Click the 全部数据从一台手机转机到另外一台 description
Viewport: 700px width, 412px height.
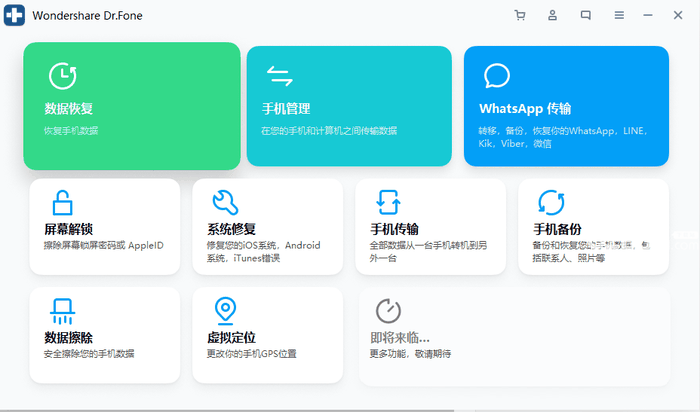click(428, 252)
